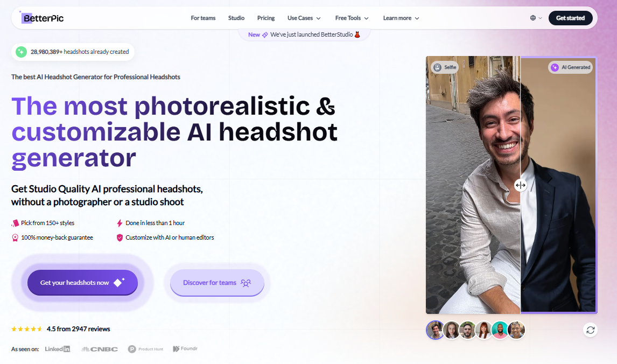Click '28,980,389+ headshots already created' text
617x364 pixels.
click(x=80, y=52)
